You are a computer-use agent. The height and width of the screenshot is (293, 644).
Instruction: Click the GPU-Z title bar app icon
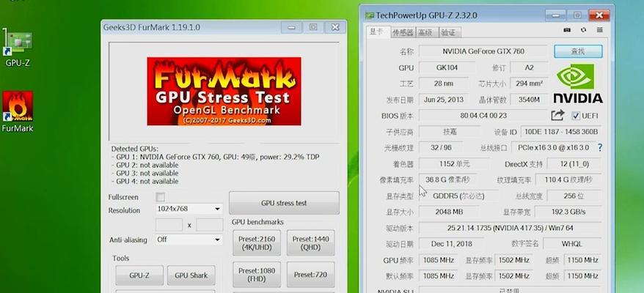pos(370,15)
